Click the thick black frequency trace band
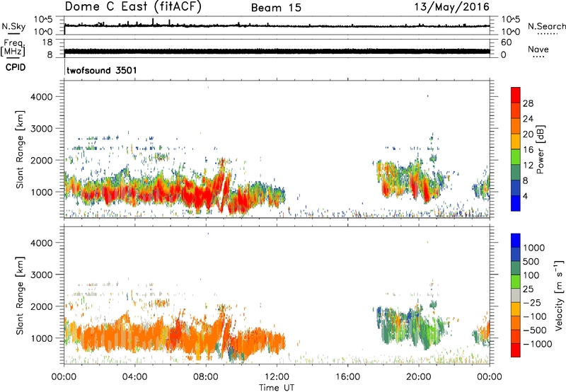This screenshot has height=392, width=566. (x=277, y=51)
